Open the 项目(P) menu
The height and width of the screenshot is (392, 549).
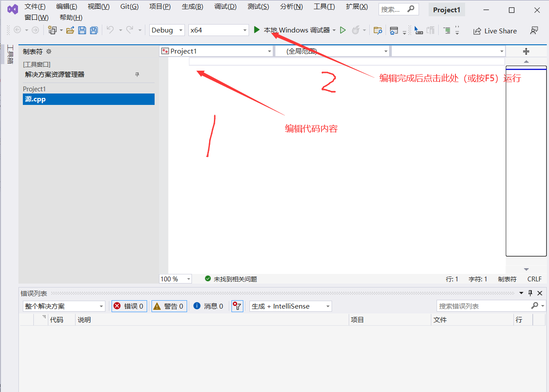click(x=160, y=7)
